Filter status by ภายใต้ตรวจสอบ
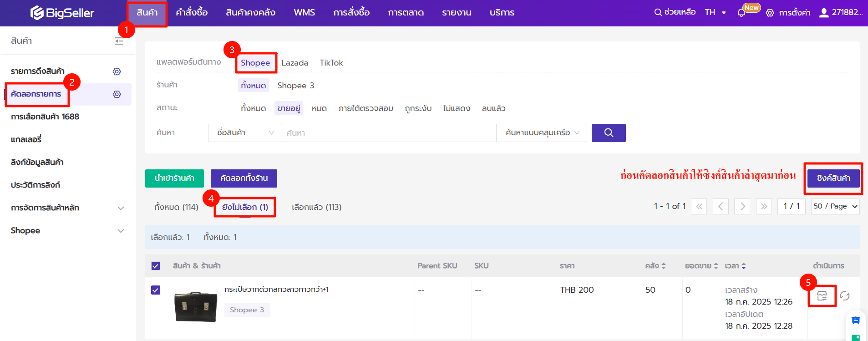 tap(365, 108)
